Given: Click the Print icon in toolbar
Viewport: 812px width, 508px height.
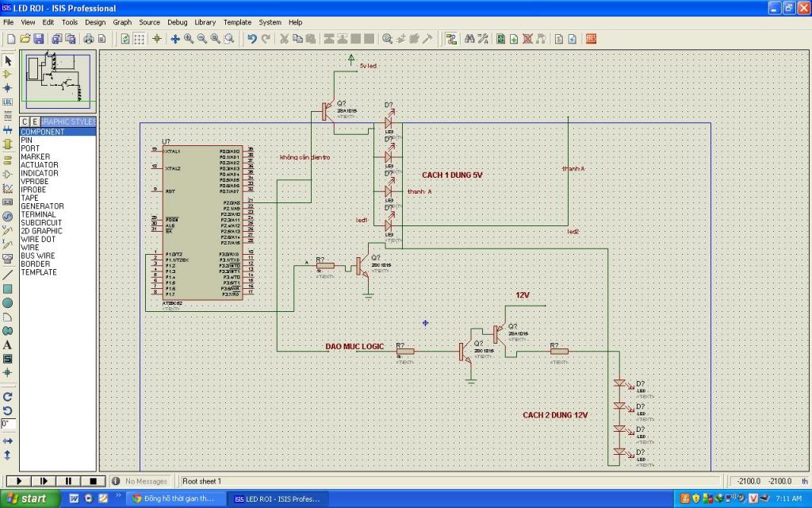Looking at the screenshot, I should [89, 38].
